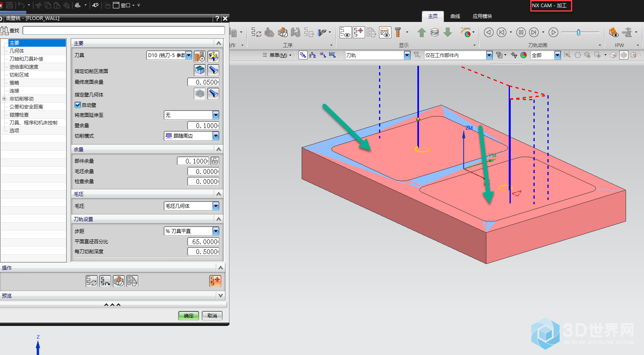Toggle the shaded cube display icon in selection bar
This screenshot has height=355, width=644.
click(x=624, y=55)
